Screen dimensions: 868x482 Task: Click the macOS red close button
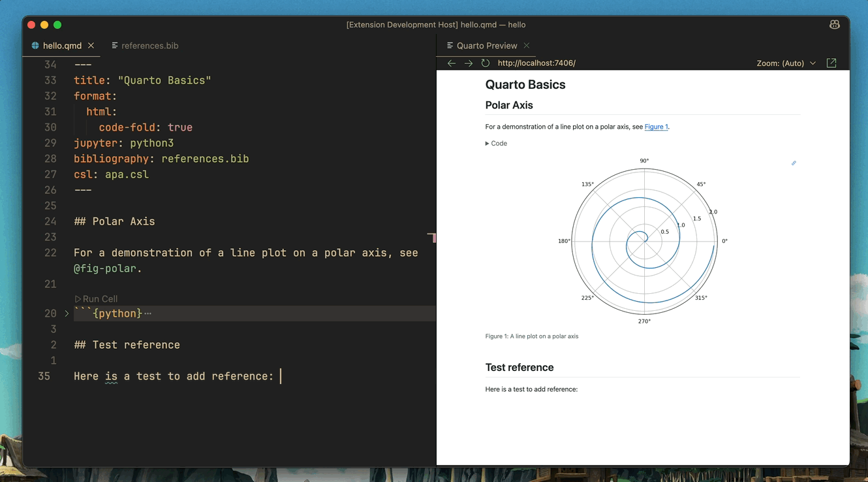(31, 25)
